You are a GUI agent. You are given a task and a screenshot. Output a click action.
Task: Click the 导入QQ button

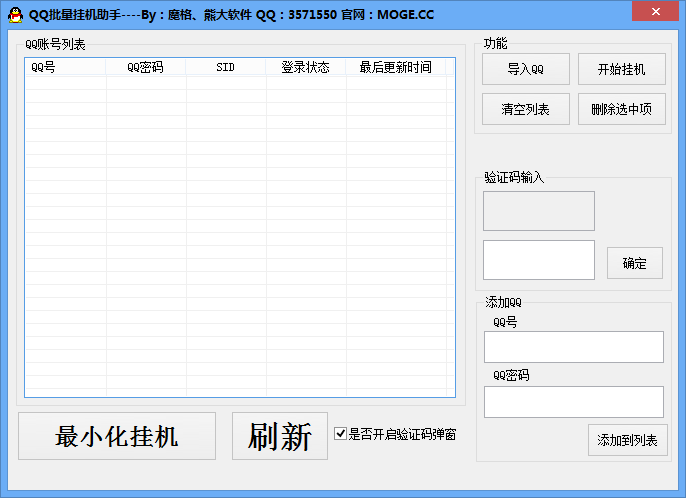pyautogui.click(x=525, y=69)
